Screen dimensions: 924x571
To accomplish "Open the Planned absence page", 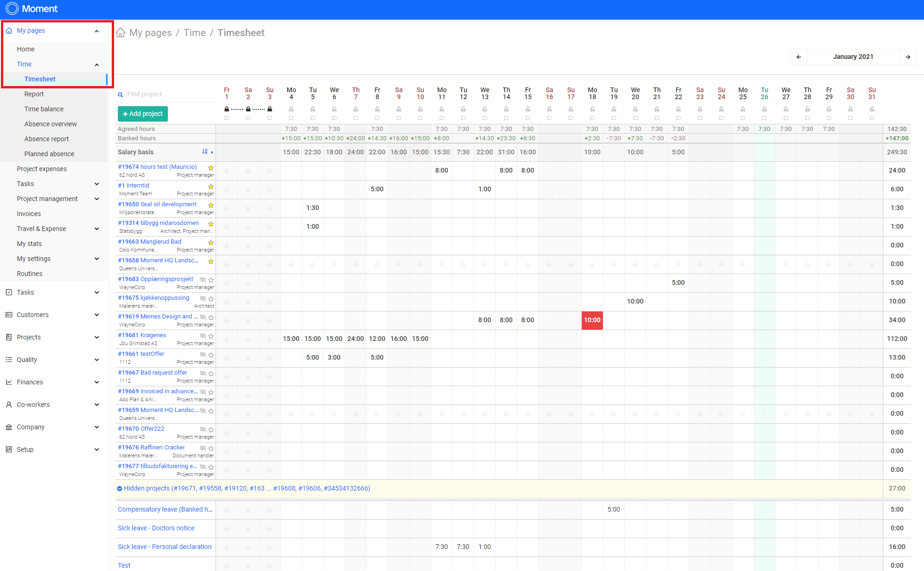I will point(49,154).
